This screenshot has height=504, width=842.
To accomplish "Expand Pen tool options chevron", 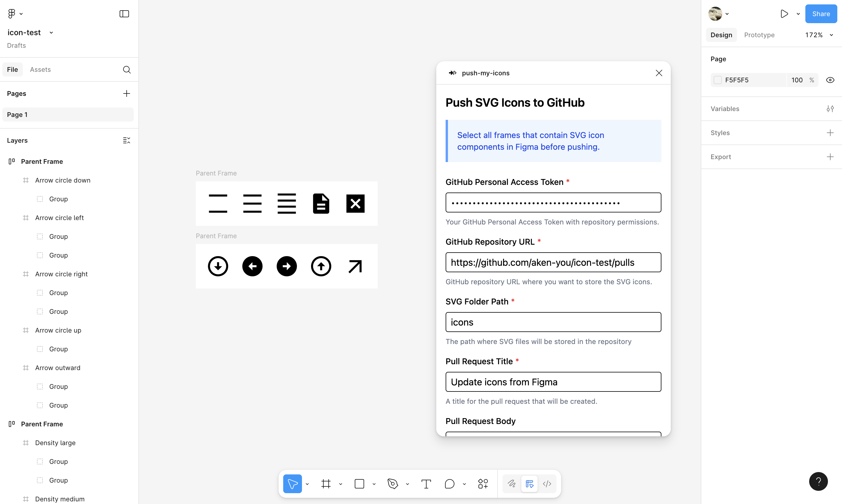I will pos(408,484).
